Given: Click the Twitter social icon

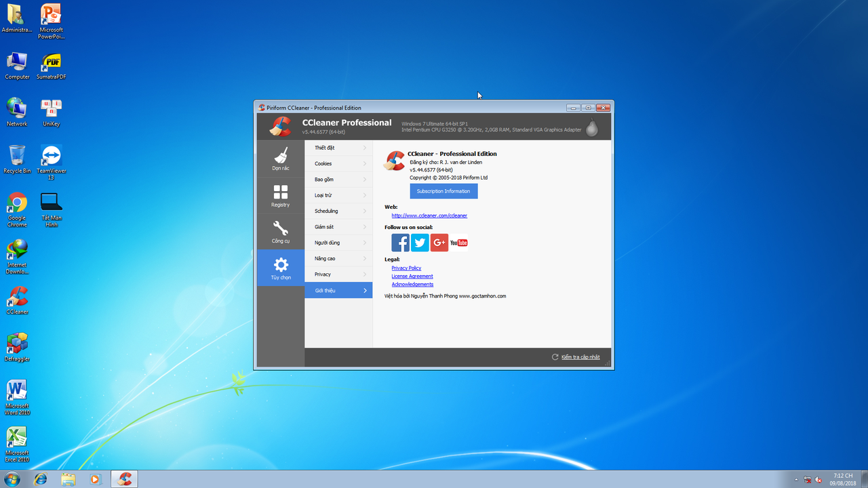Looking at the screenshot, I should tap(420, 243).
